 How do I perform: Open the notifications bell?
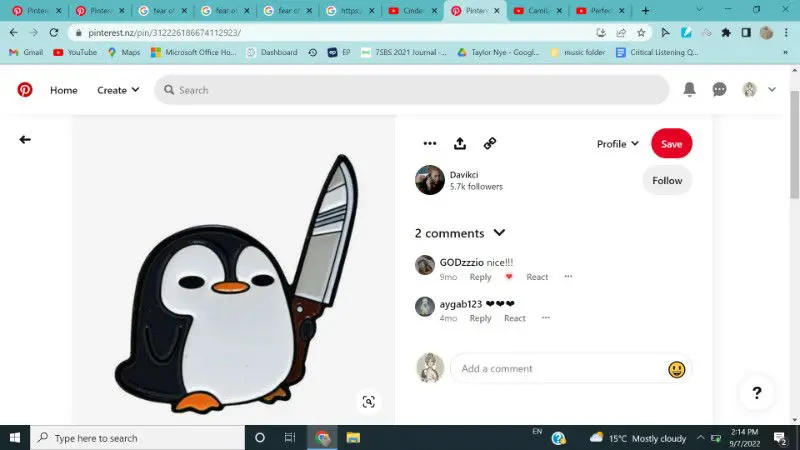point(689,89)
